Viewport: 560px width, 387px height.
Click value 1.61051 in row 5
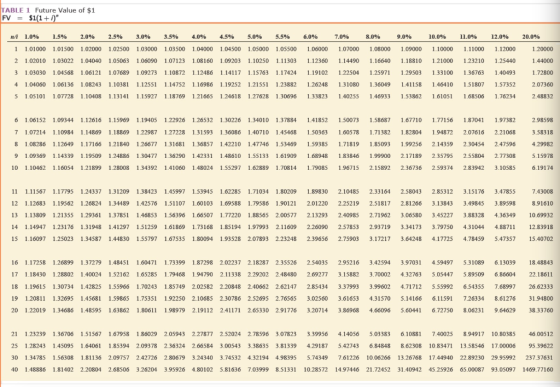pos(442,96)
